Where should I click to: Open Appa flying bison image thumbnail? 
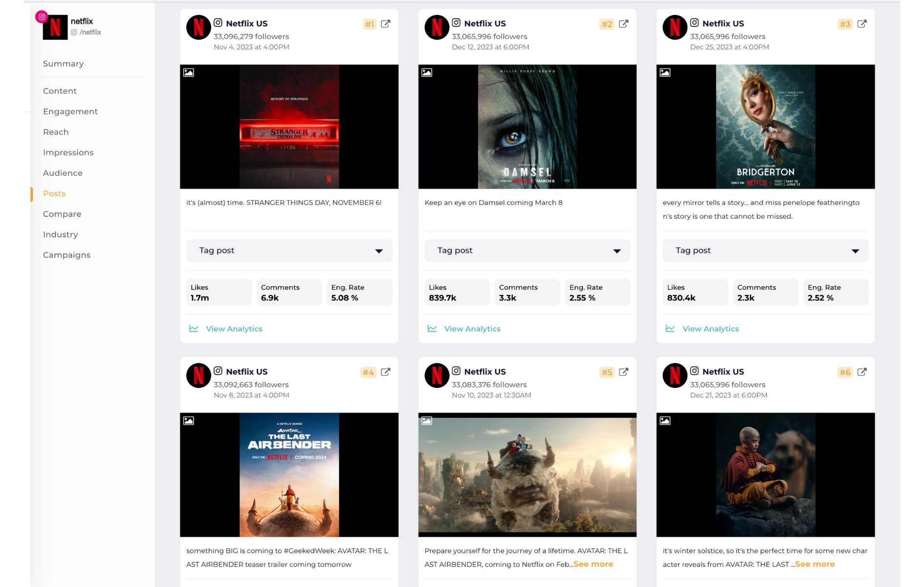coord(527,475)
